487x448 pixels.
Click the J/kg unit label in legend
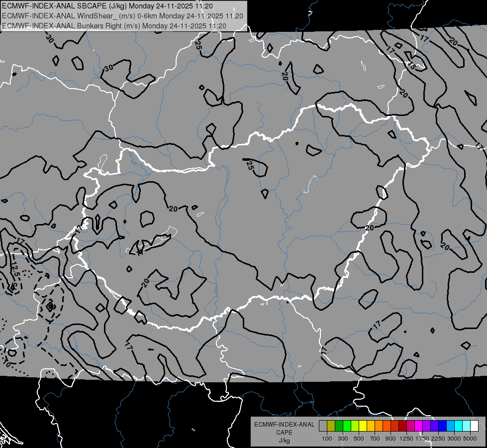pos(285,441)
